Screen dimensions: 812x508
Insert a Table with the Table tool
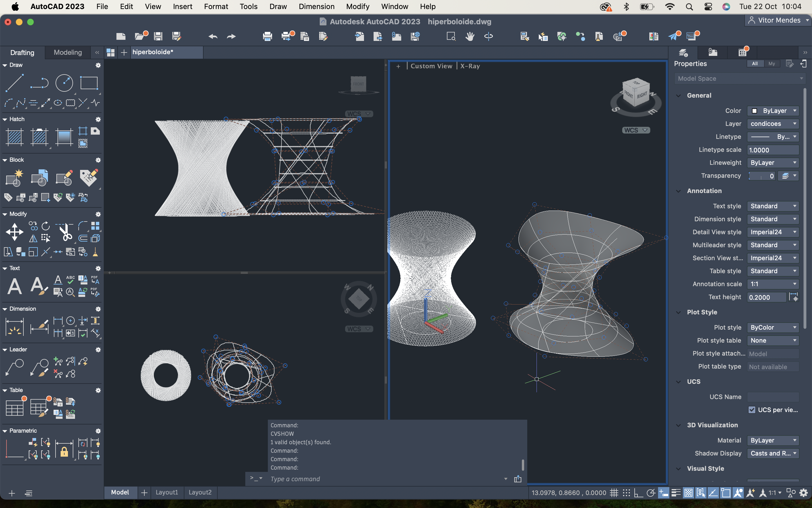(15, 408)
